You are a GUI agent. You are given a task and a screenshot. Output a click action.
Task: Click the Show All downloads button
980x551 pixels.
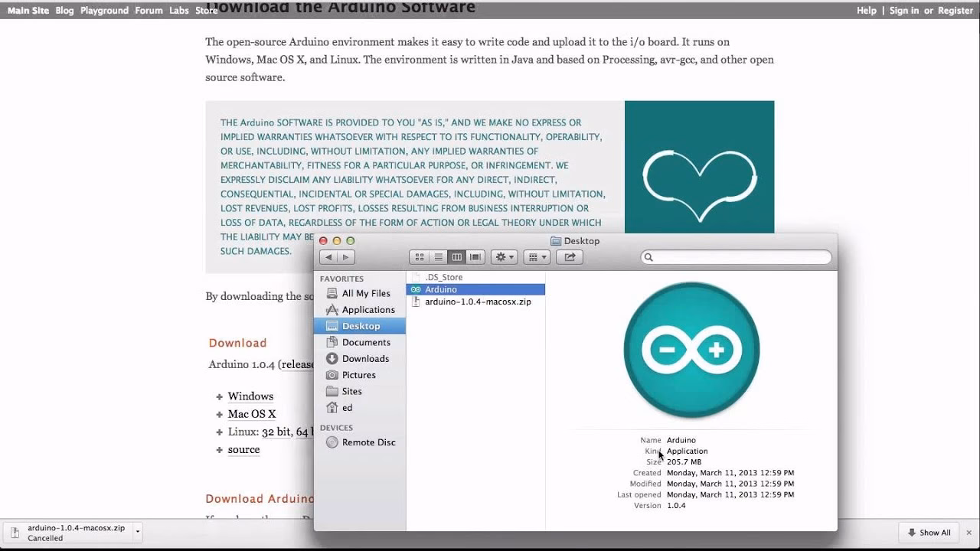tap(928, 532)
